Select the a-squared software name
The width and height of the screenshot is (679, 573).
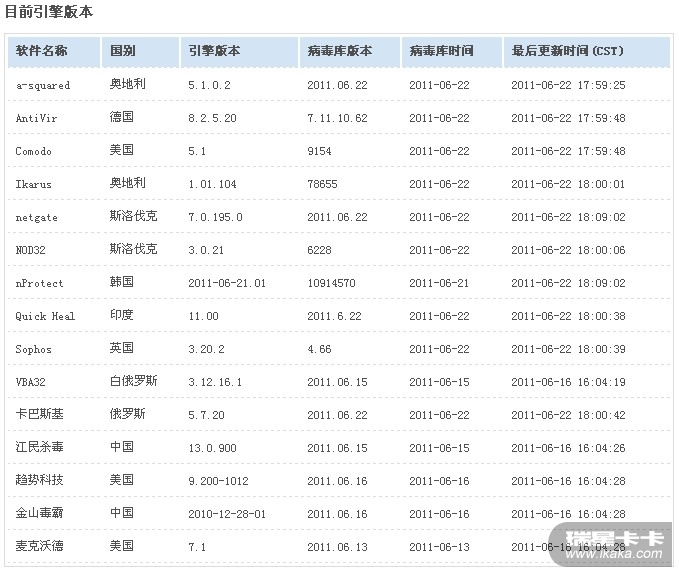(43, 85)
